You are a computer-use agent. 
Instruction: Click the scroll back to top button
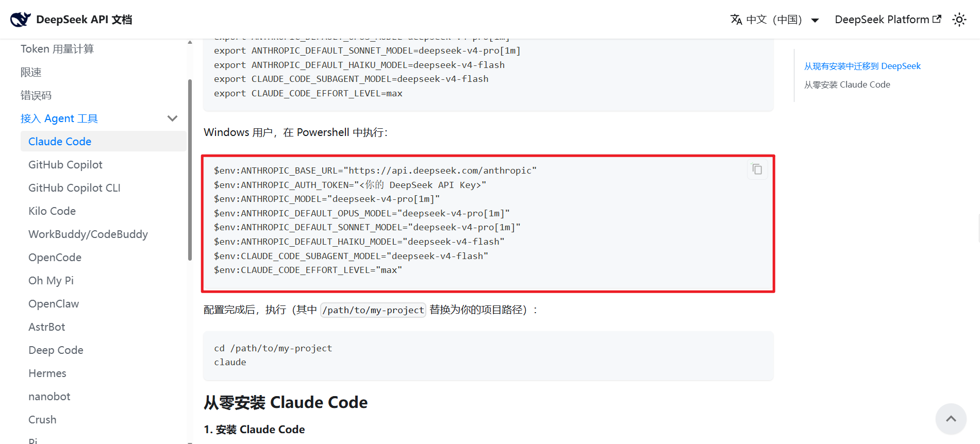click(951, 419)
